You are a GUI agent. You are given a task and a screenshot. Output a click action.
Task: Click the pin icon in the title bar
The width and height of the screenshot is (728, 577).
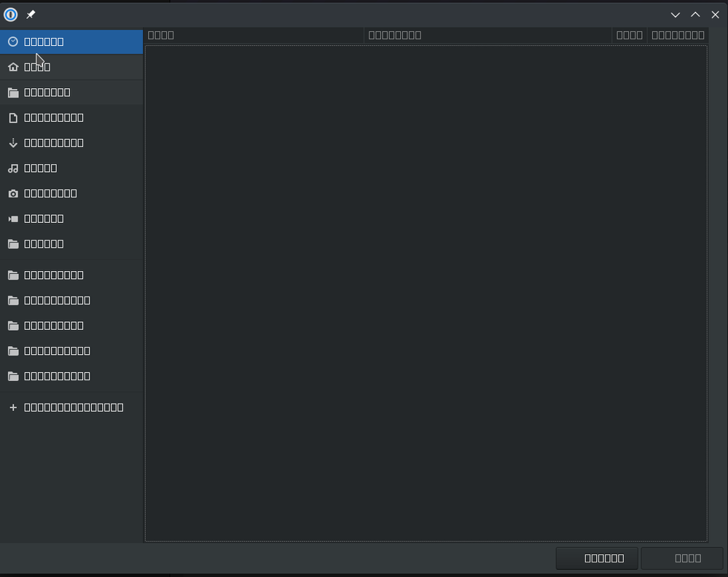click(31, 15)
